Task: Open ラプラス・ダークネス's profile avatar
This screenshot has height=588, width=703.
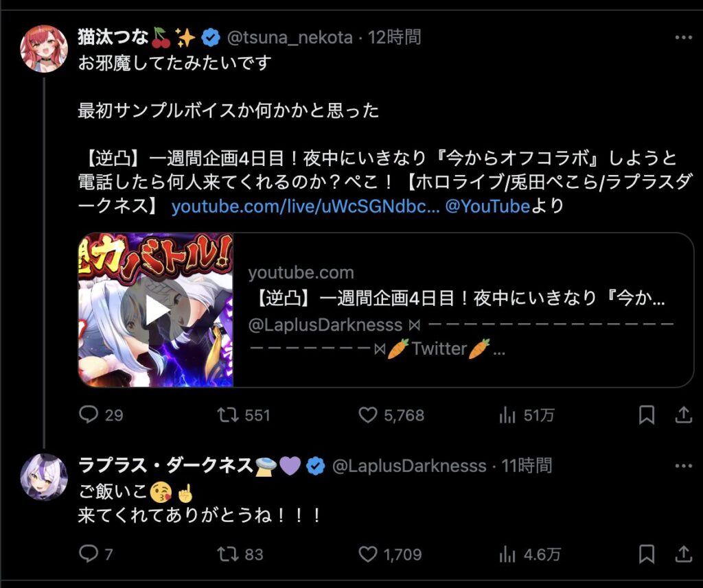Action: pyautogui.click(x=44, y=476)
